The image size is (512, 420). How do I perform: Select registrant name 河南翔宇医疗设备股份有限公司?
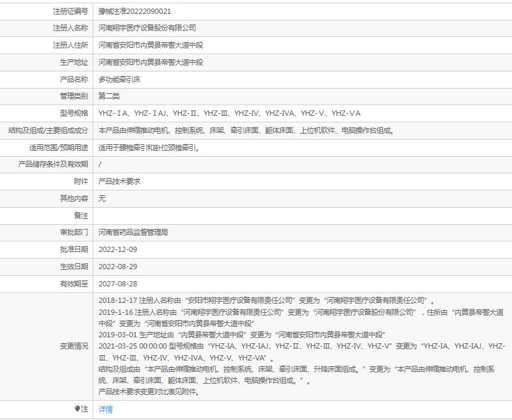pos(148,28)
